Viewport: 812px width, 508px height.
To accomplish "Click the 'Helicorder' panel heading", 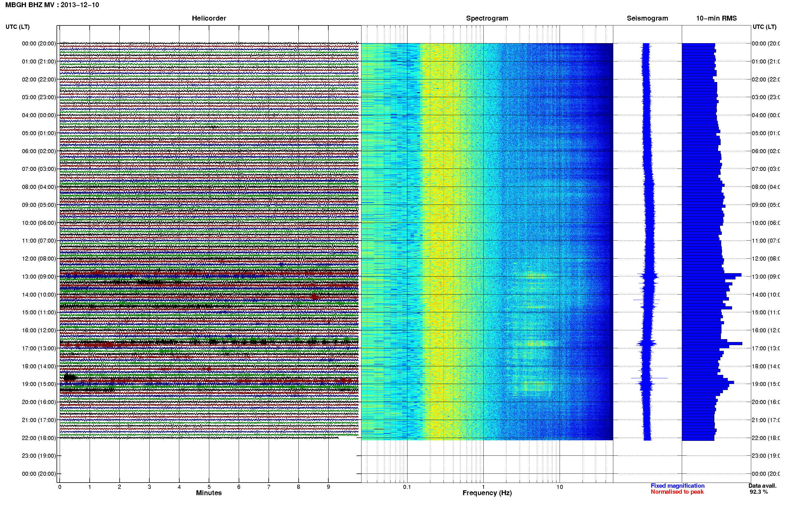I will point(209,18).
